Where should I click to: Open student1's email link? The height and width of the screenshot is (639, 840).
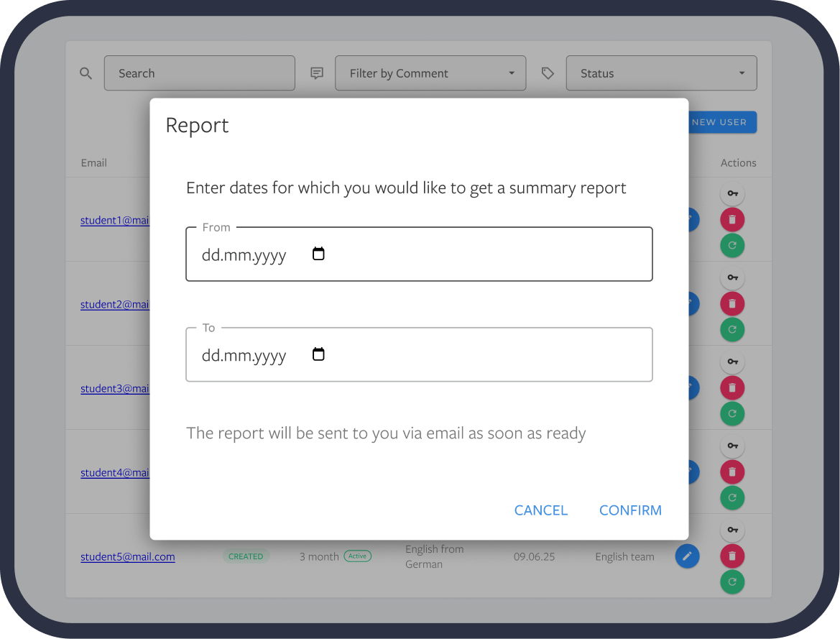(115, 220)
